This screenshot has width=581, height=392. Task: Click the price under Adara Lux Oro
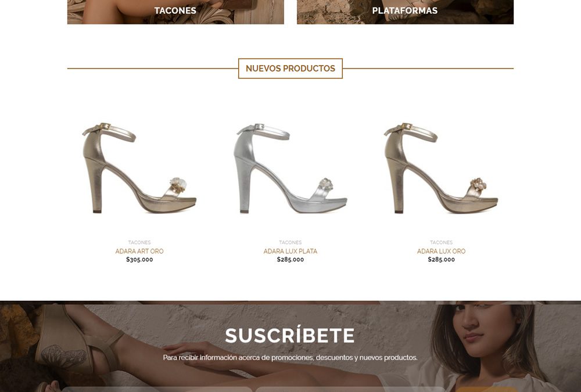(x=441, y=260)
